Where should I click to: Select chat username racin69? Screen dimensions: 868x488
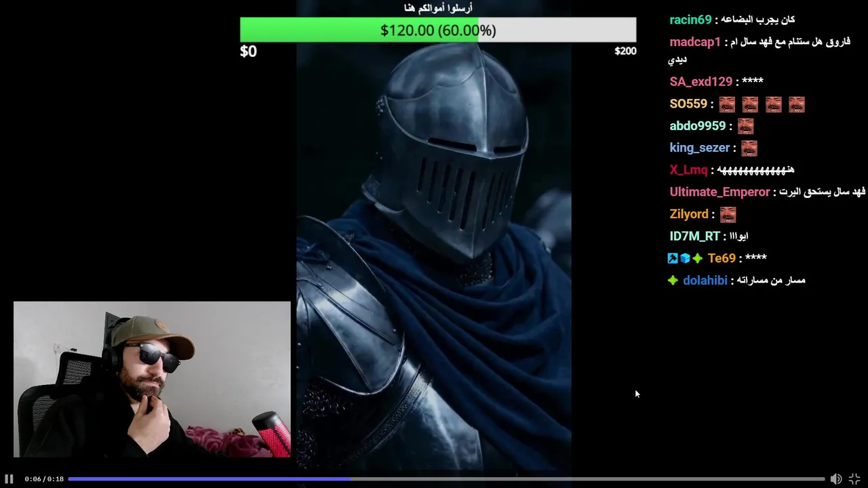[690, 20]
